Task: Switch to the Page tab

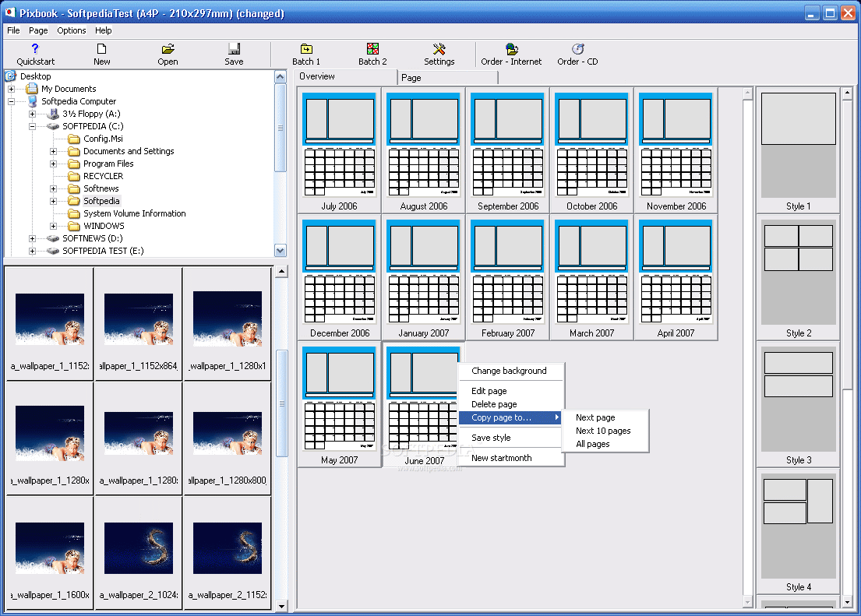Action: pyautogui.click(x=449, y=78)
